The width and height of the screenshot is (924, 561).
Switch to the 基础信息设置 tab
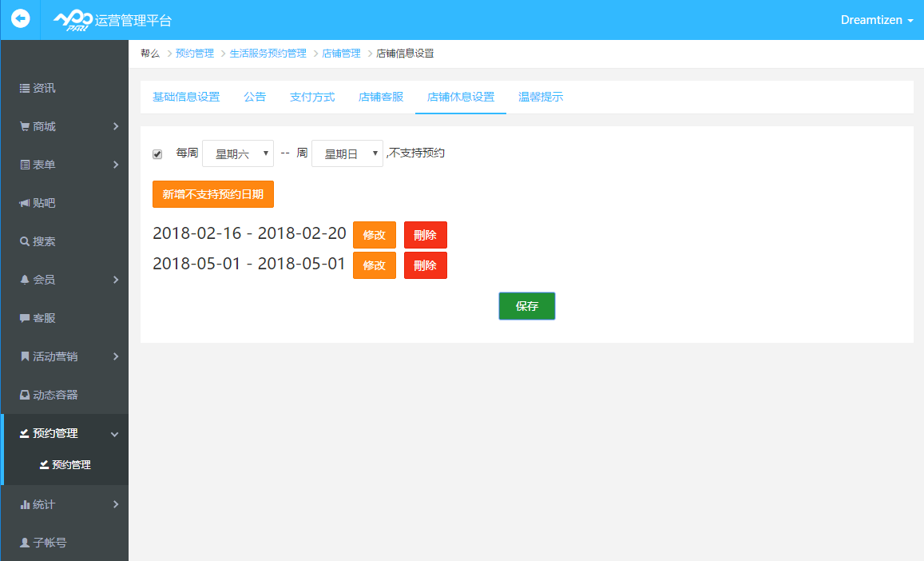coord(186,97)
